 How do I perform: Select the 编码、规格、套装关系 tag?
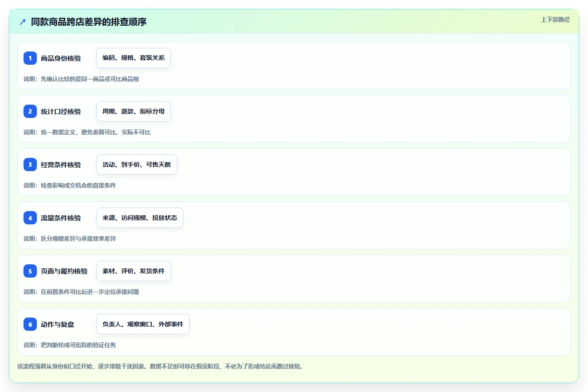pos(134,58)
